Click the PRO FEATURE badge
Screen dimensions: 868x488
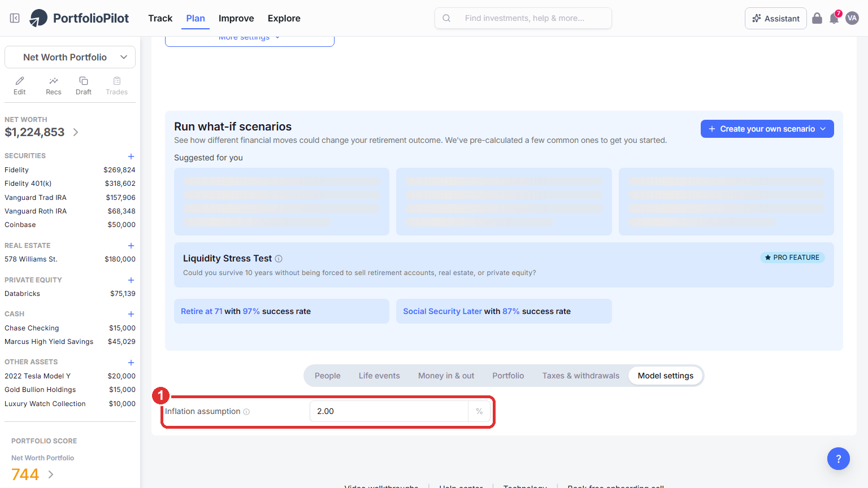point(792,258)
